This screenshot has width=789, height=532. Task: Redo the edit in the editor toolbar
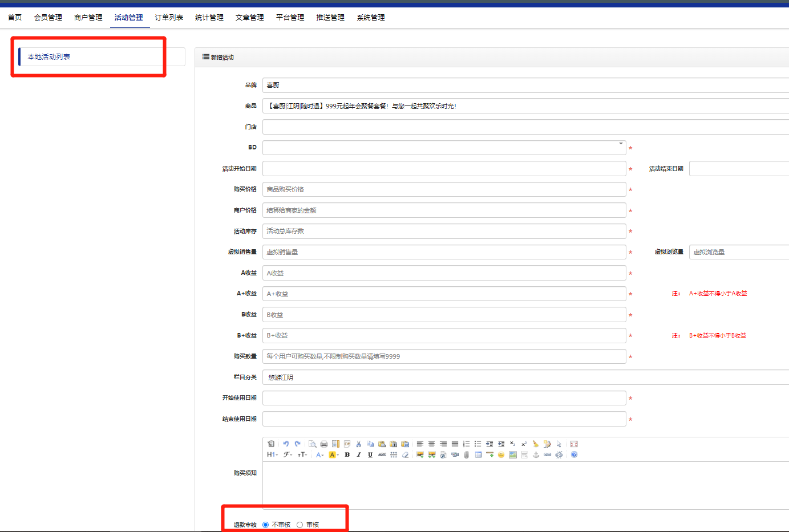298,444
